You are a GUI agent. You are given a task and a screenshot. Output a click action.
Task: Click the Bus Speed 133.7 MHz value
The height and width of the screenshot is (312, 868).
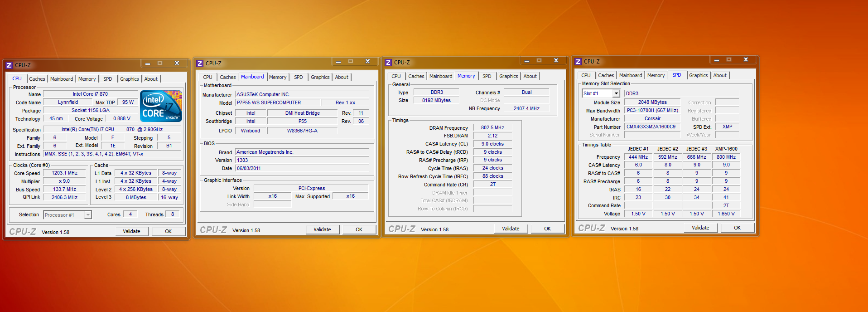coord(64,190)
